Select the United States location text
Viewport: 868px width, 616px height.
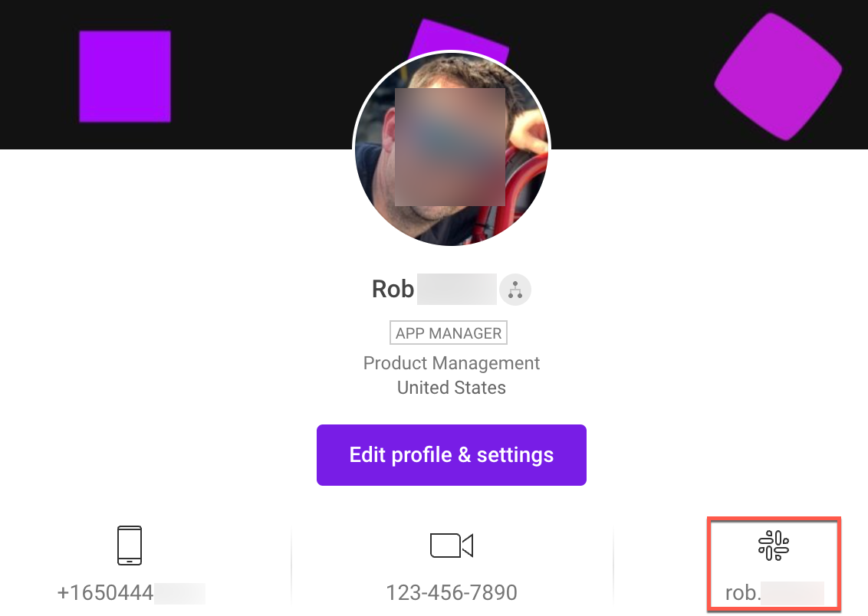(x=452, y=388)
